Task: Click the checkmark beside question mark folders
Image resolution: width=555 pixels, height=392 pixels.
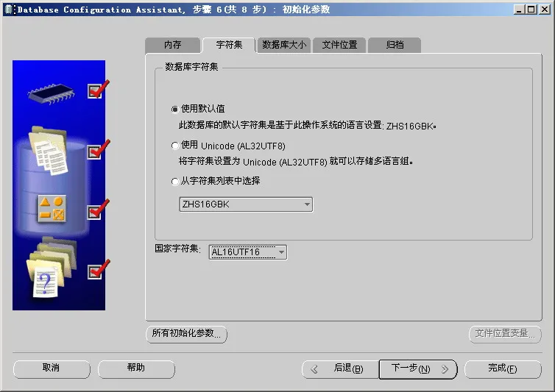Action: point(98,270)
